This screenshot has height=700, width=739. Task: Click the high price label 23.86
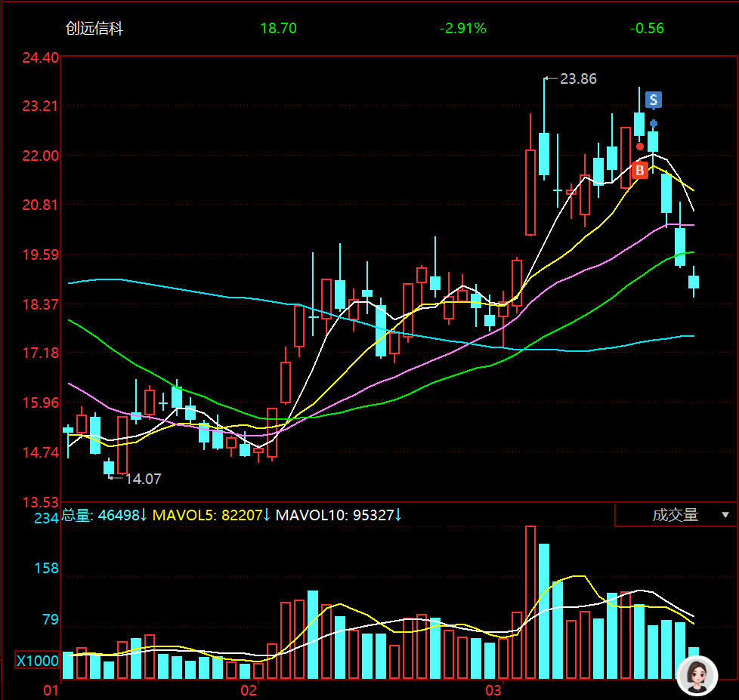pos(578,79)
